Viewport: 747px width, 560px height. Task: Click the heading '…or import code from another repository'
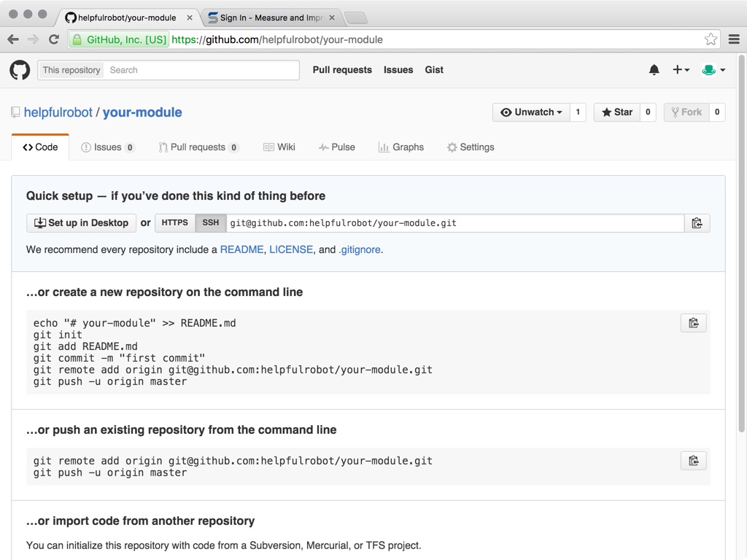pyautogui.click(x=141, y=521)
